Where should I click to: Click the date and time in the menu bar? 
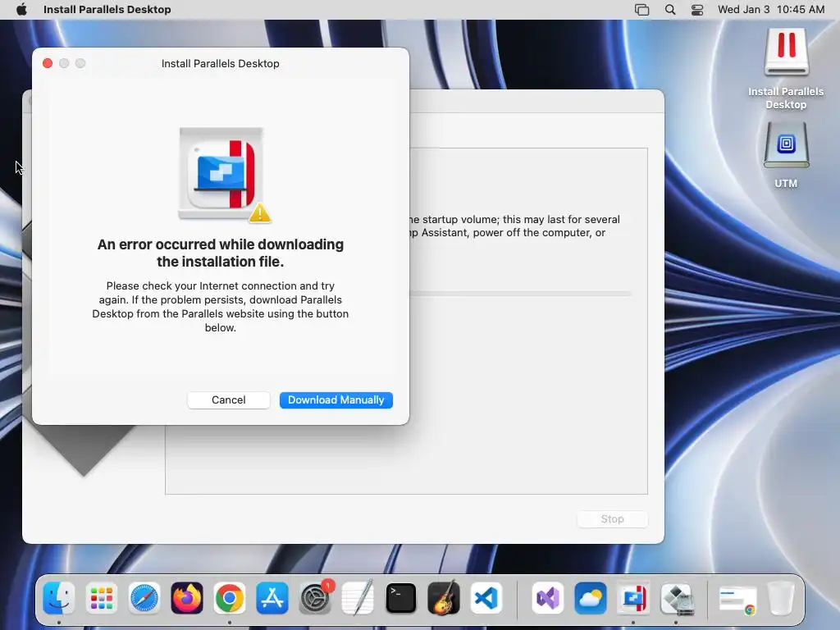(x=771, y=10)
